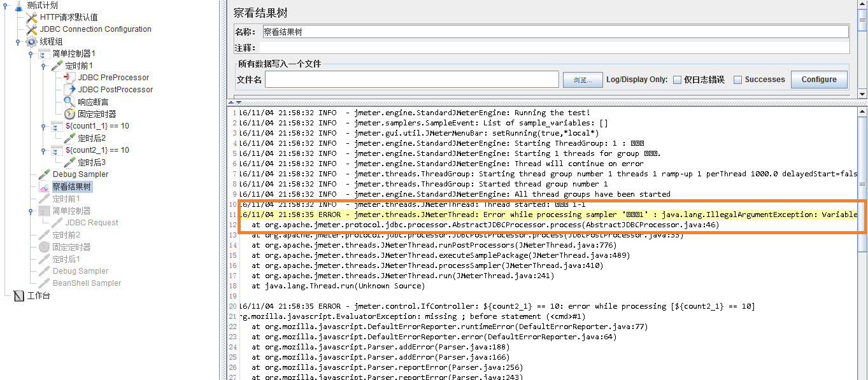The height and width of the screenshot is (380, 868).
Task: Select the 线程组 thread group icon
Action: point(31,41)
